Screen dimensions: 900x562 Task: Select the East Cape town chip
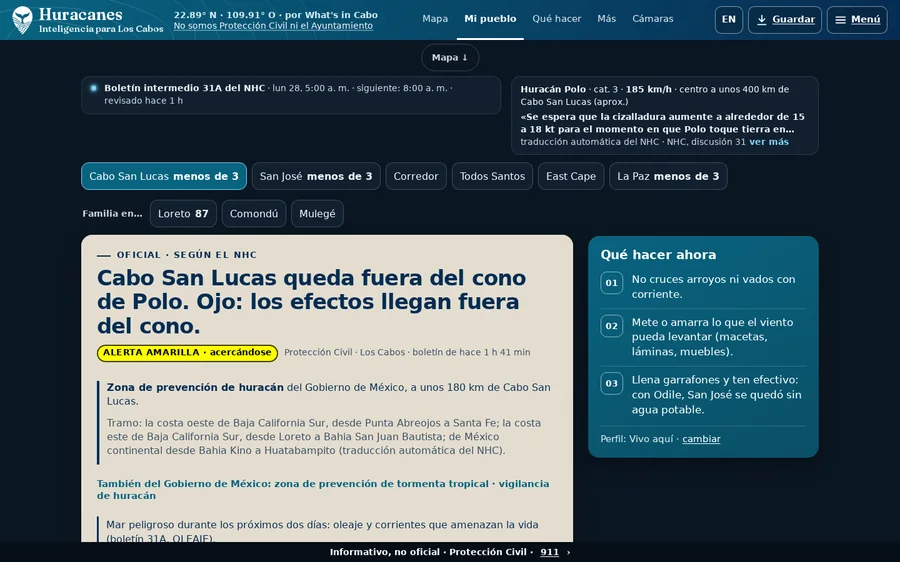tap(571, 176)
